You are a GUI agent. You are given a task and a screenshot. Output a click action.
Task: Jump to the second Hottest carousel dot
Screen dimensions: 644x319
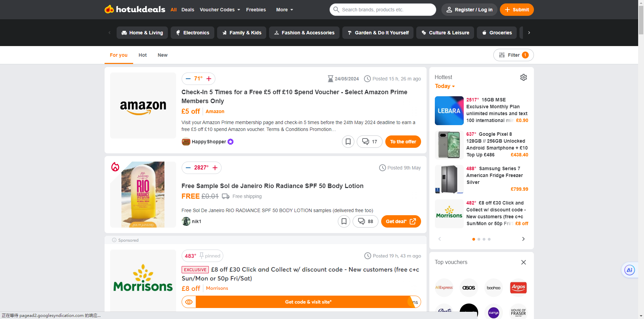(479, 239)
